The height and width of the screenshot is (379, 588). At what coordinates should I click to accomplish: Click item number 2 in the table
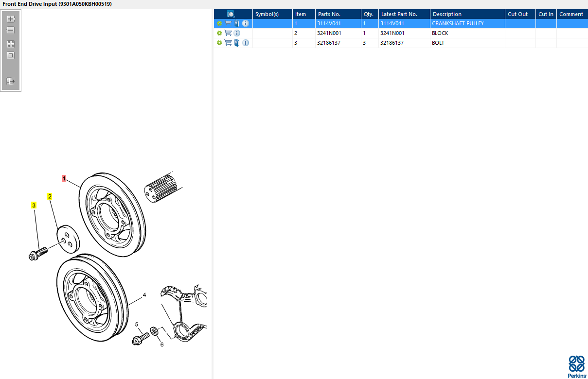(296, 33)
